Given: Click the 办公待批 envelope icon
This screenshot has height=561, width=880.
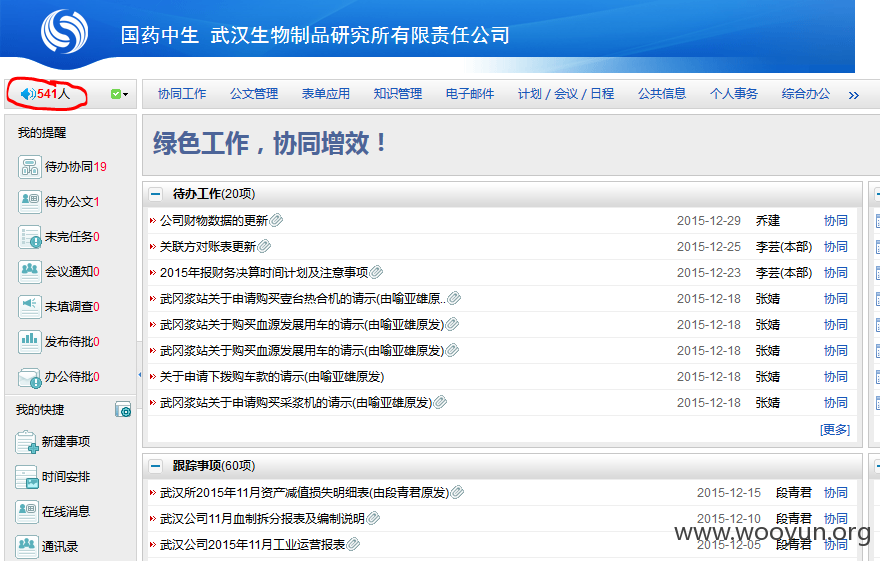Looking at the screenshot, I should coord(29,377).
